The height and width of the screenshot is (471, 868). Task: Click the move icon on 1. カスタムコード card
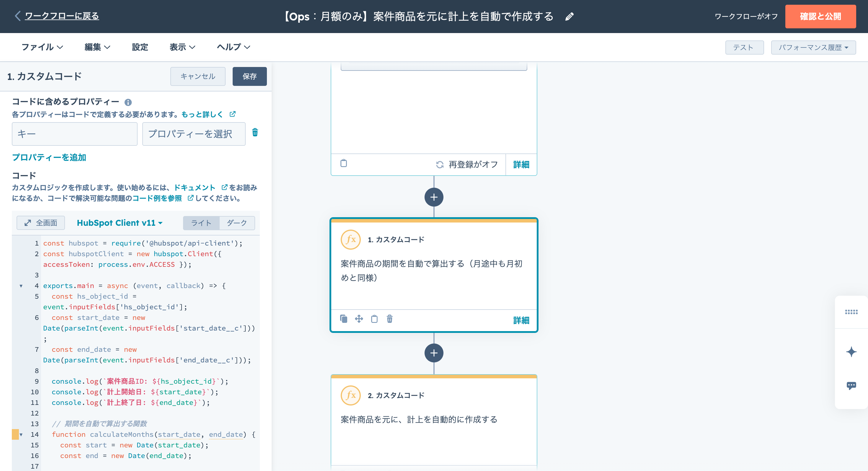pos(359,319)
